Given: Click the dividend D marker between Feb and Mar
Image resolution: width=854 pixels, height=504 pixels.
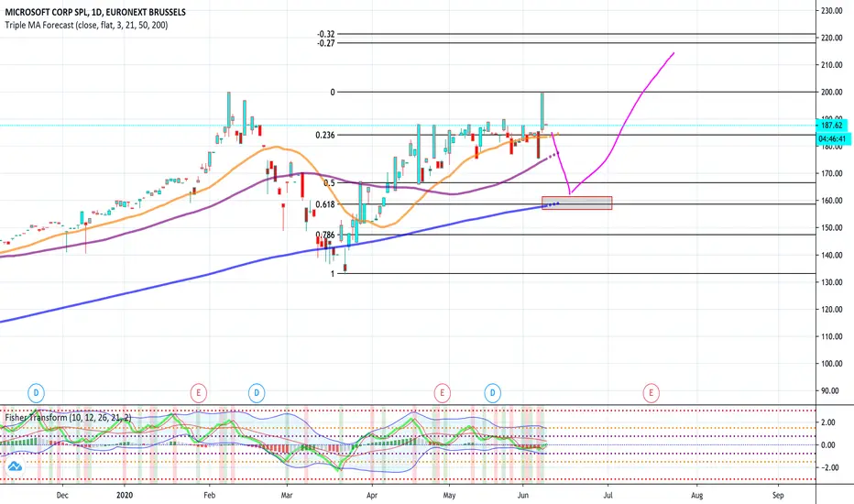Looking at the screenshot, I should tap(257, 392).
